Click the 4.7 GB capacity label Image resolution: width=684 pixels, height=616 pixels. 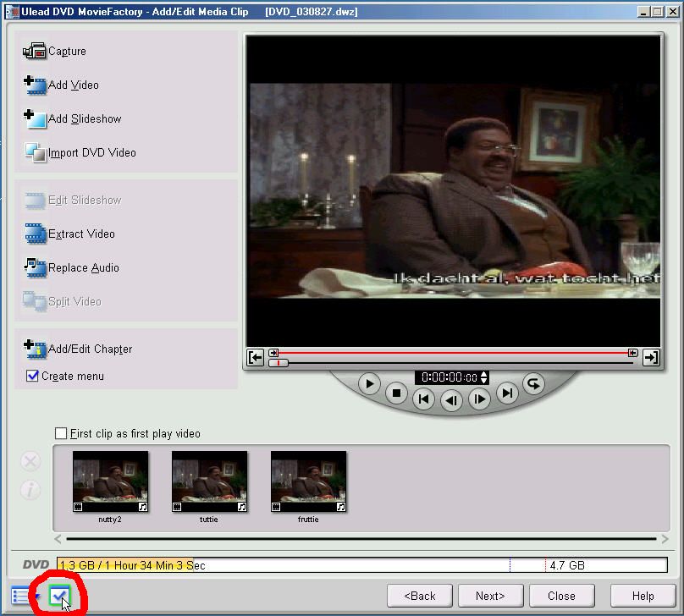pos(567,565)
